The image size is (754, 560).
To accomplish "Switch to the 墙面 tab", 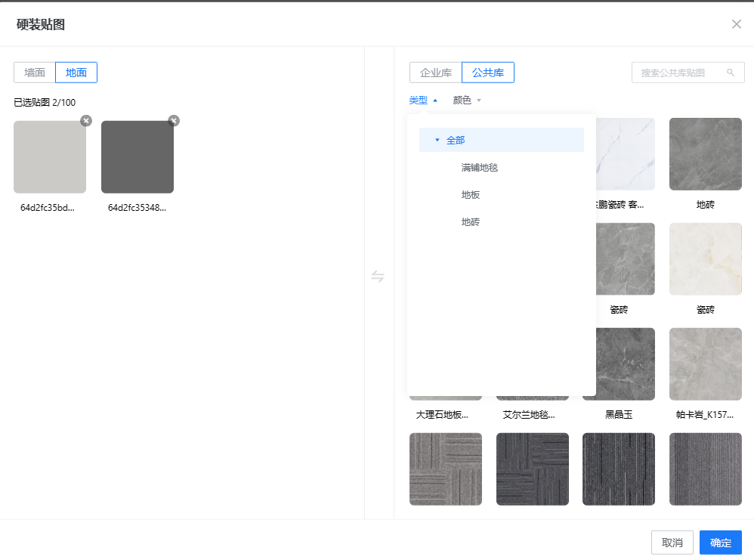I will (35, 73).
